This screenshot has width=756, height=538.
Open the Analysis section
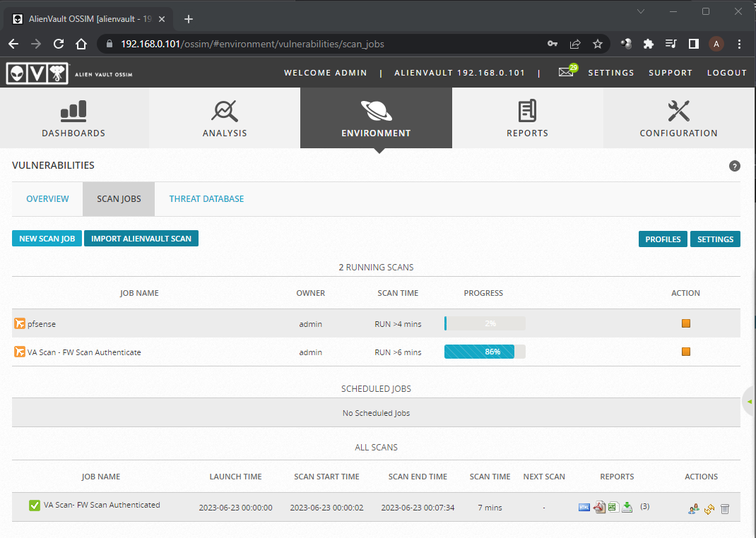(x=225, y=119)
